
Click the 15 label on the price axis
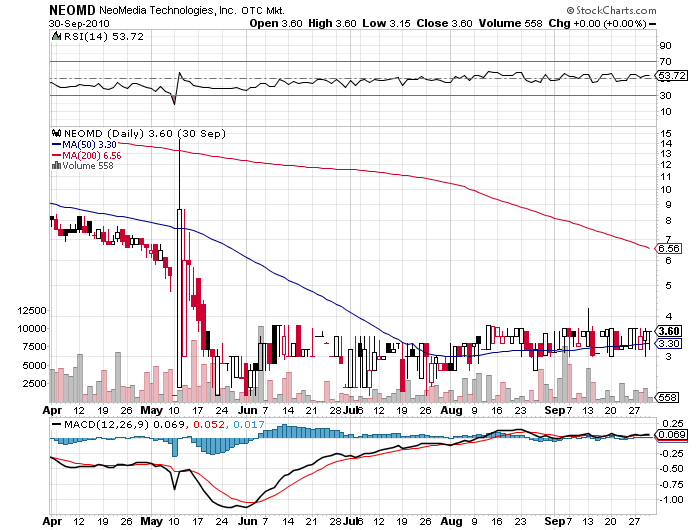point(666,133)
